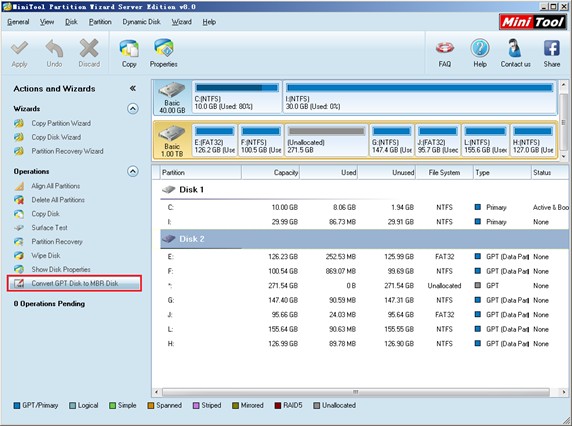Select C: partition block in disk map
Image resolution: width=572 pixels, height=426 pixels.
point(237,97)
